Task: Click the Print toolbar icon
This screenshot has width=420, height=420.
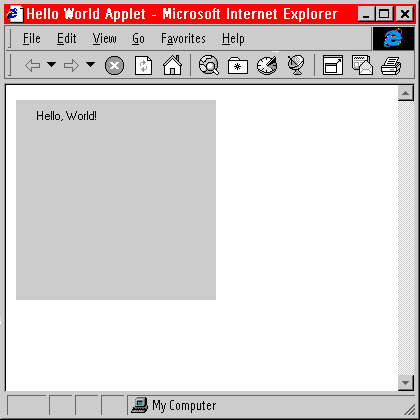Action: pos(391,66)
